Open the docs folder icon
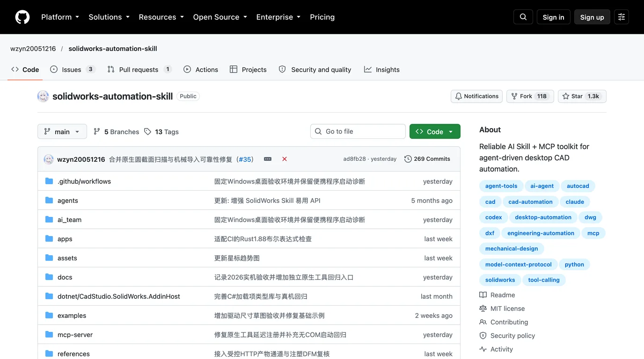 click(x=49, y=277)
